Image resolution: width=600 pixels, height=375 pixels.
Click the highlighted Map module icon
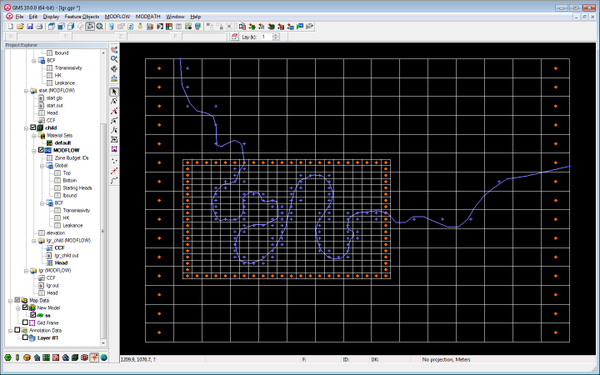[x=94, y=357]
